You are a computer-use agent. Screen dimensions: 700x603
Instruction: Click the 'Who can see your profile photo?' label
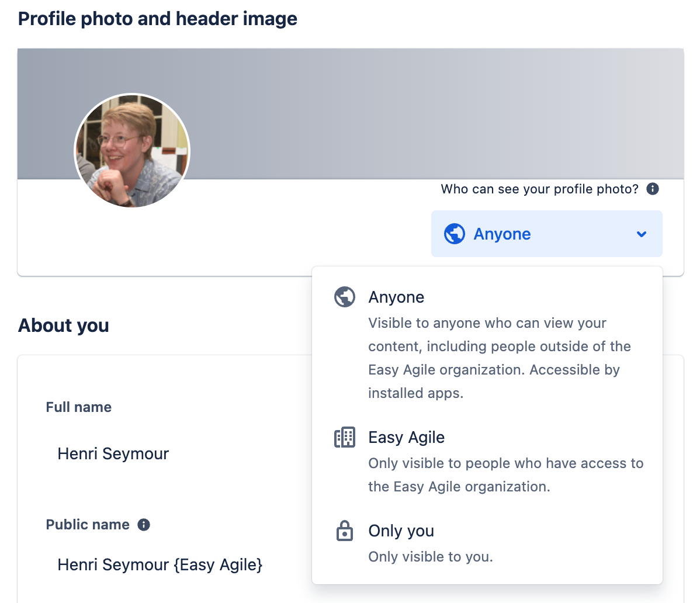click(539, 189)
